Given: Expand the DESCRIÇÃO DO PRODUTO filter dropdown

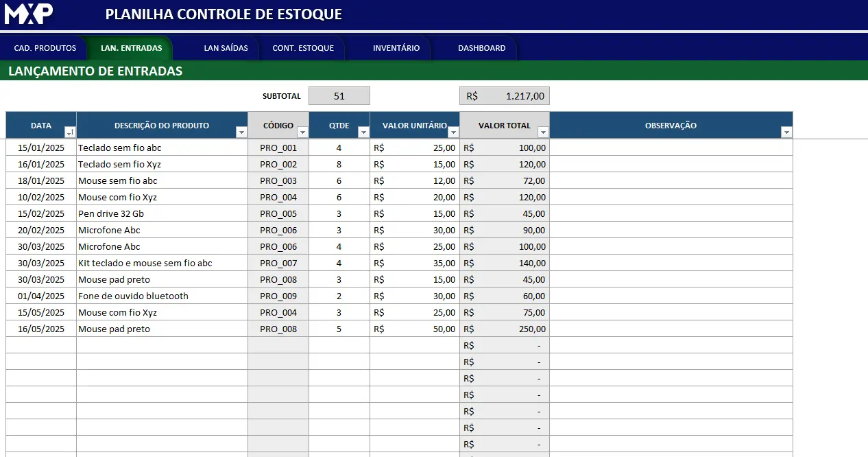Looking at the screenshot, I should tap(241, 132).
